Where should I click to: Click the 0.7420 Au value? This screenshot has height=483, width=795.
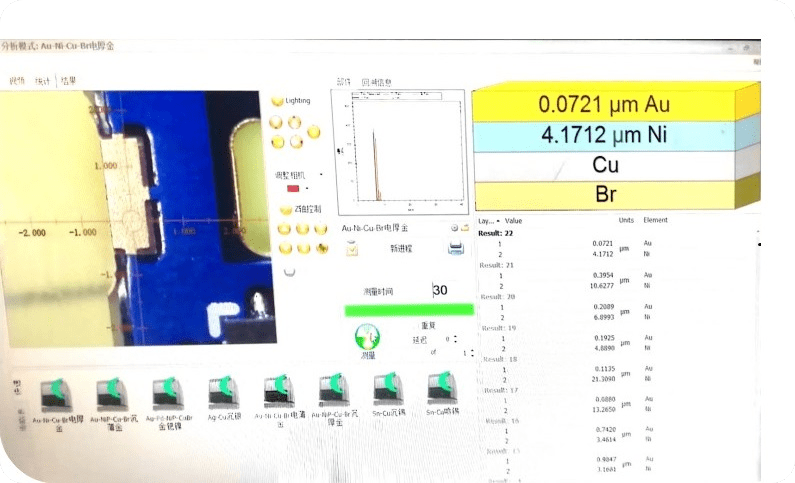[x=606, y=430]
